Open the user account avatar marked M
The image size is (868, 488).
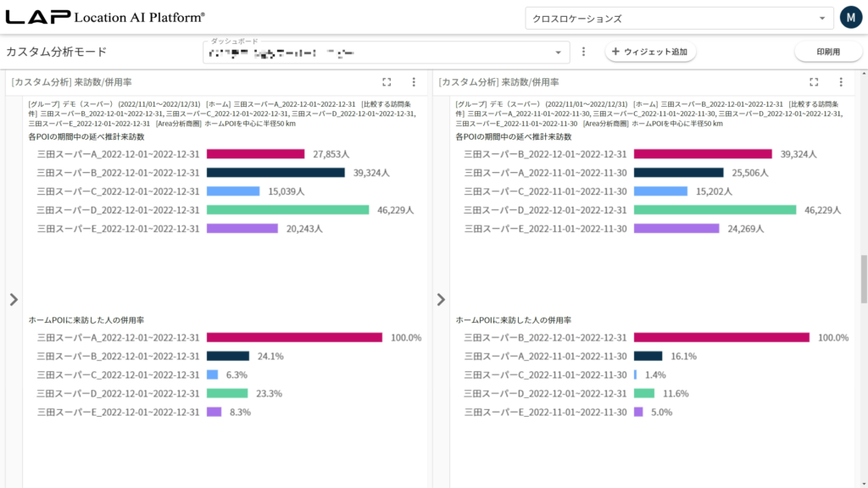coord(851,16)
